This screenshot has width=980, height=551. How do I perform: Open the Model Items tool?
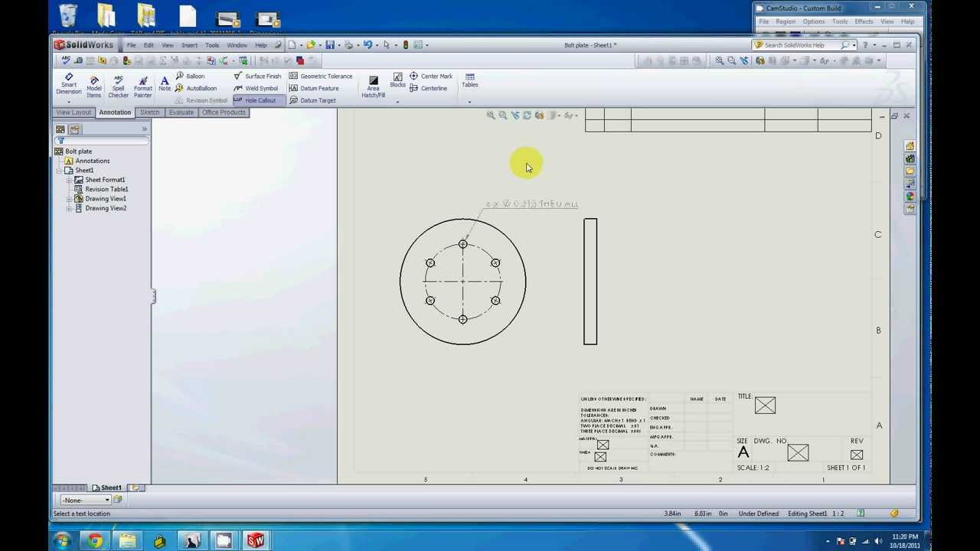[x=93, y=86]
